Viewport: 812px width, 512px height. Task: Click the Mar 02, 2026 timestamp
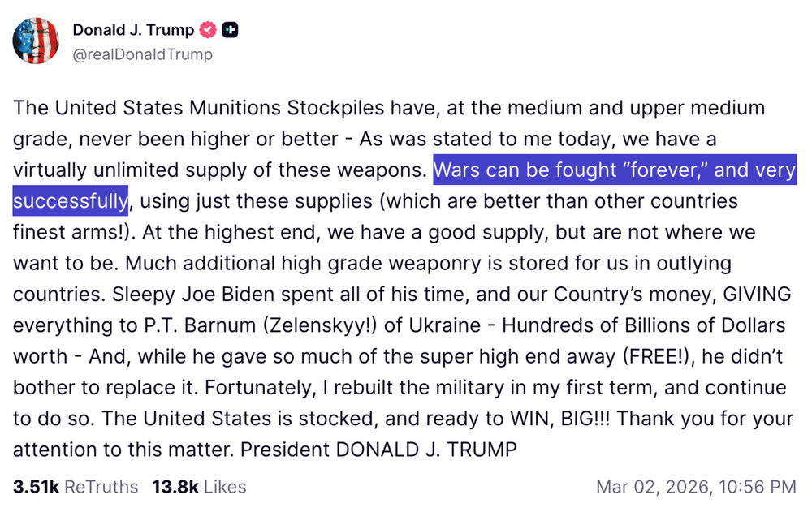coord(696,487)
